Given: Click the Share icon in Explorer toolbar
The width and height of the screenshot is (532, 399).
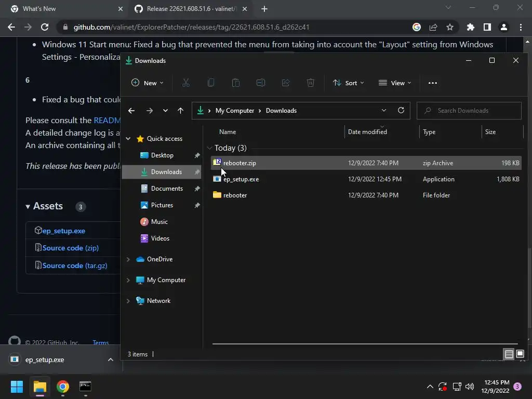Looking at the screenshot, I should point(286,83).
